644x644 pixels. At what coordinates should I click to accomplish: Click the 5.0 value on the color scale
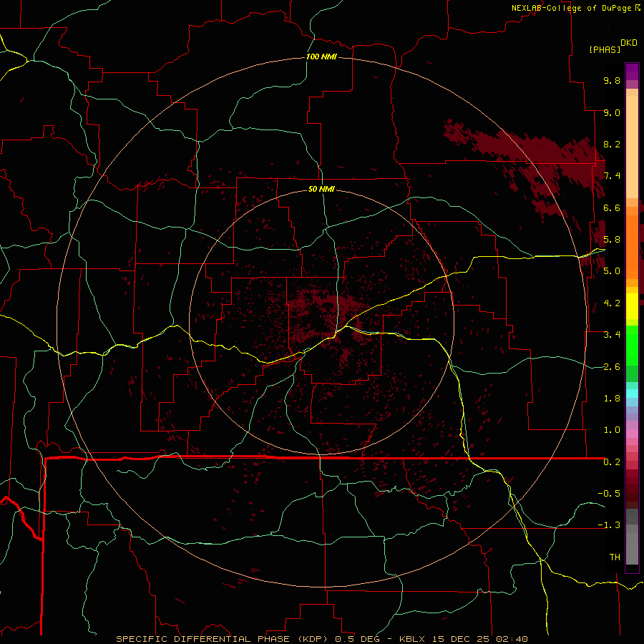tap(612, 271)
